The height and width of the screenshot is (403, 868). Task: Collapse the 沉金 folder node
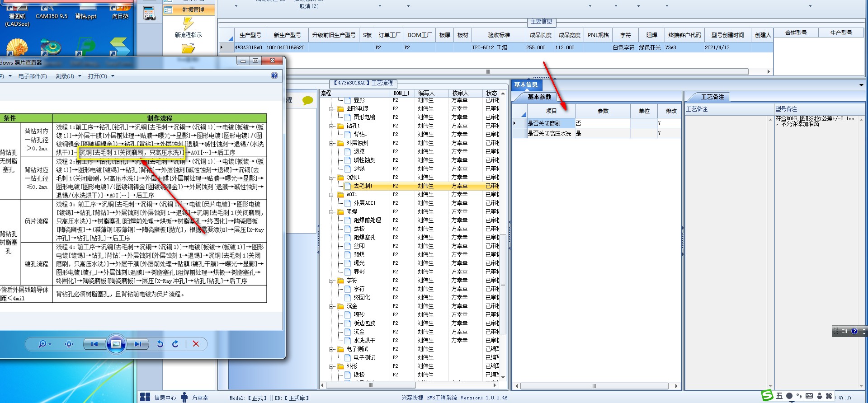tap(331, 306)
